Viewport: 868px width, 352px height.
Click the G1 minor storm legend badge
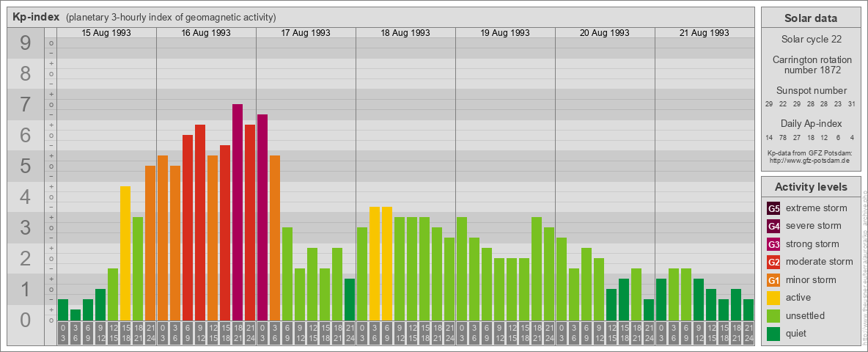[773, 280]
